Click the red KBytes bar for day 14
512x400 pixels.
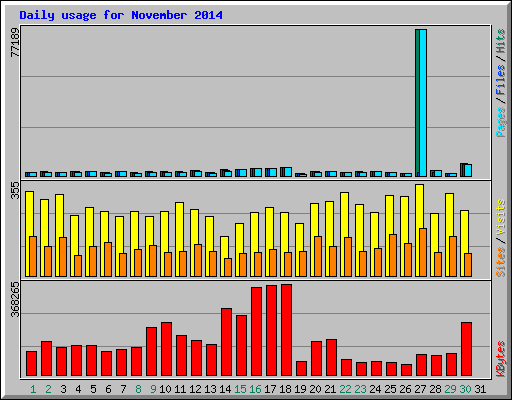(226, 342)
